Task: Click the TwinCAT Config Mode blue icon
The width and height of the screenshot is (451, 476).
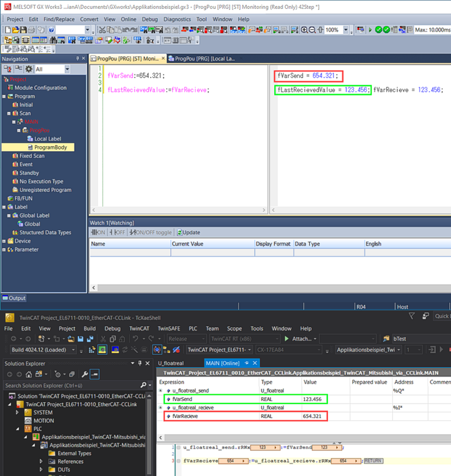Action: (x=115, y=350)
